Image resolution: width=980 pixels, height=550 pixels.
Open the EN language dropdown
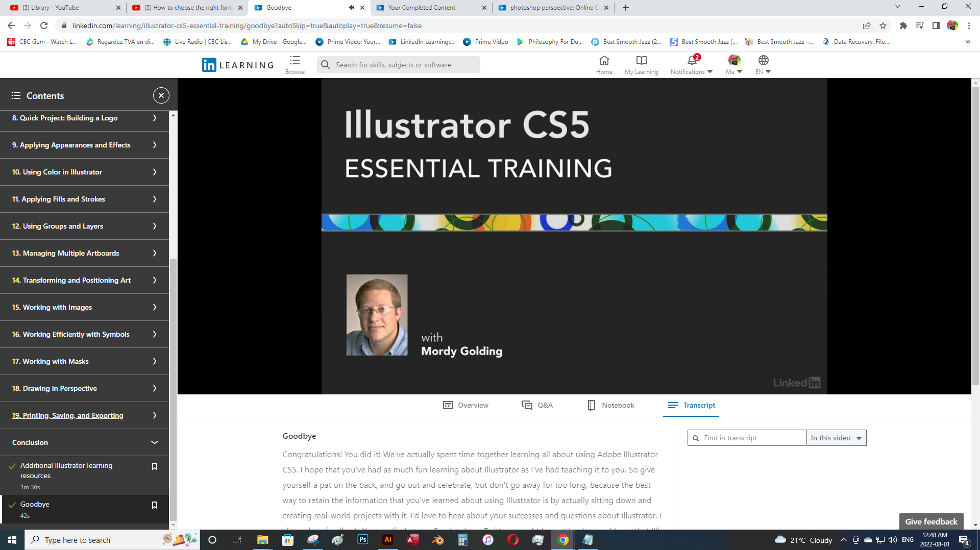click(x=763, y=64)
